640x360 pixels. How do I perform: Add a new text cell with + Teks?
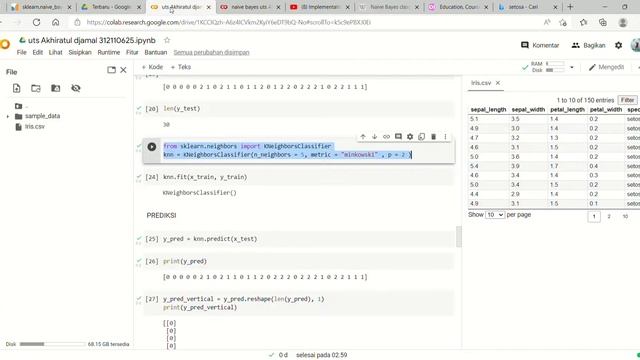point(181,67)
